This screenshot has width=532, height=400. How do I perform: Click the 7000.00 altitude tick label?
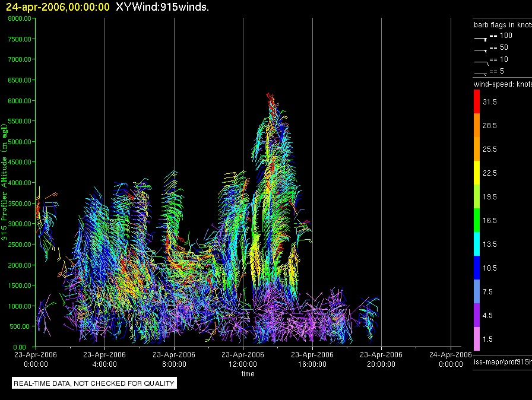[x=20, y=59]
